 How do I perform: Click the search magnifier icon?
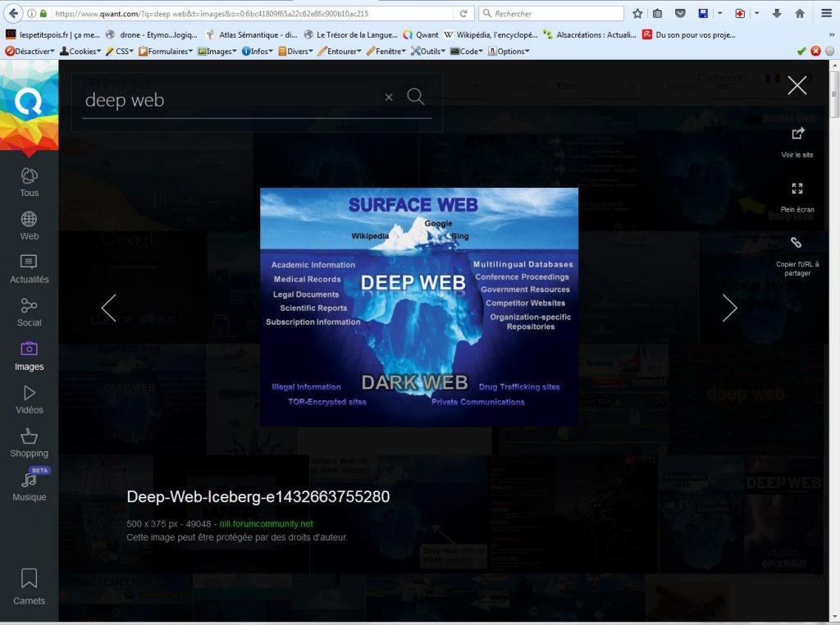pos(416,97)
